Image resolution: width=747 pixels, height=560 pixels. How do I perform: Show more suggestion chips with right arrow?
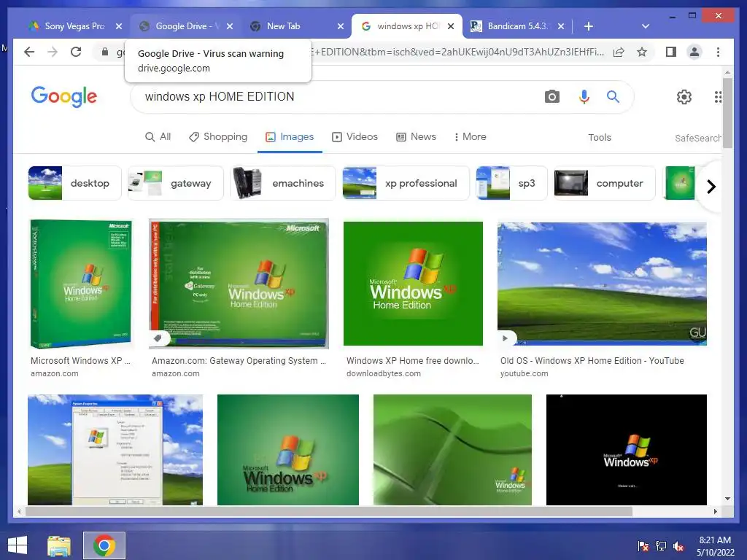pyautogui.click(x=711, y=186)
